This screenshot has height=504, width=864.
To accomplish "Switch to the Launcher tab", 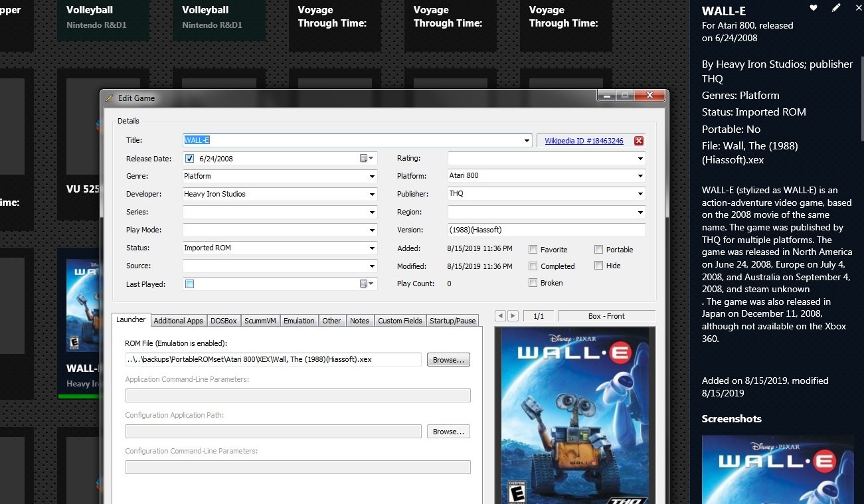I will (131, 319).
